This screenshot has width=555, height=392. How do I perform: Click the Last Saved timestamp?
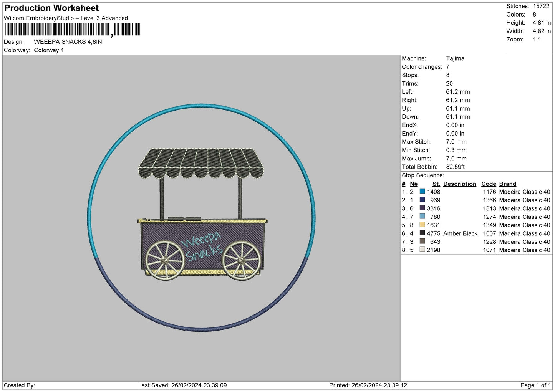182,385
